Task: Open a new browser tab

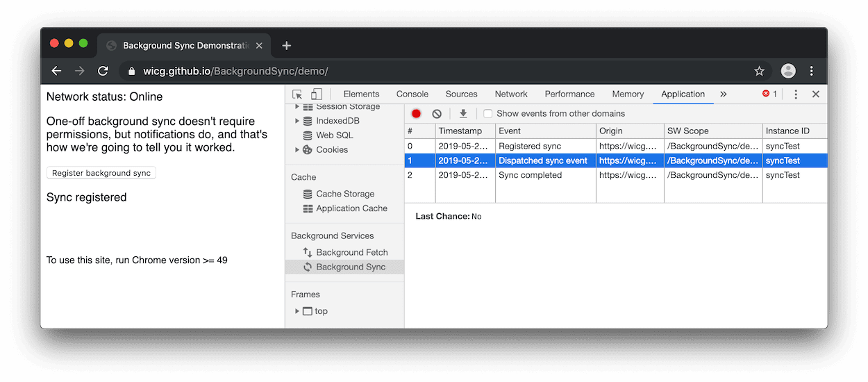Action: point(286,46)
